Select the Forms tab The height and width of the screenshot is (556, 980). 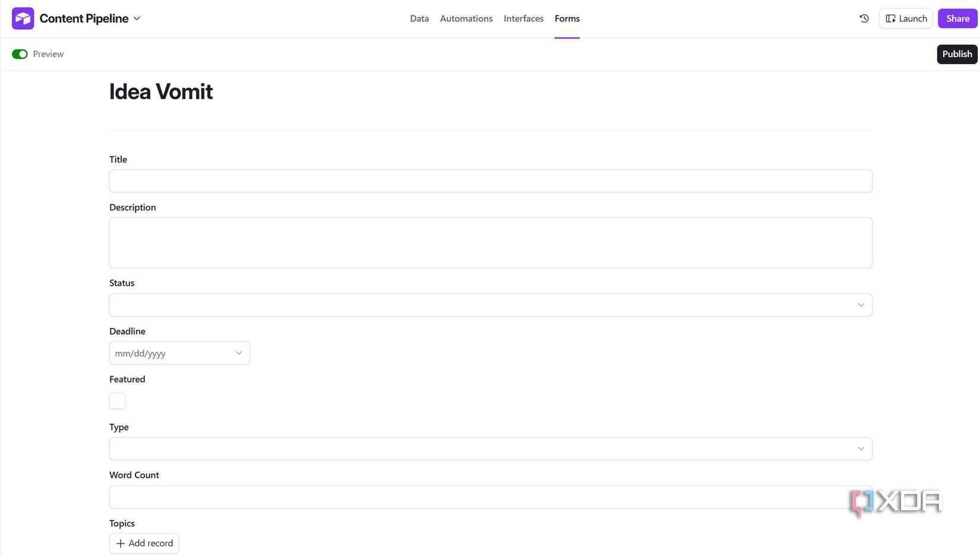pos(567,18)
